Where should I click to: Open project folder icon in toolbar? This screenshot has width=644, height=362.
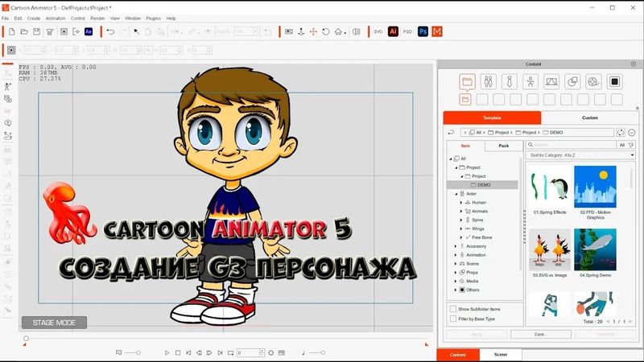coord(24,31)
